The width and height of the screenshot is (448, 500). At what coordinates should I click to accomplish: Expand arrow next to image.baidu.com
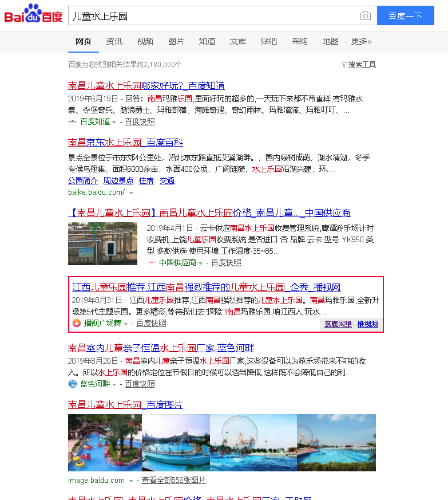pyautogui.click(x=131, y=481)
